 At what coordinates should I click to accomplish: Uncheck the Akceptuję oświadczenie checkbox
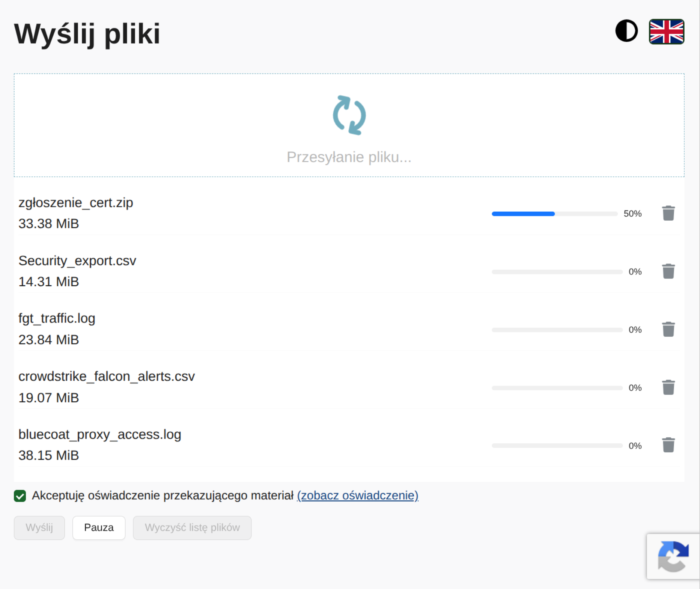pyautogui.click(x=20, y=496)
